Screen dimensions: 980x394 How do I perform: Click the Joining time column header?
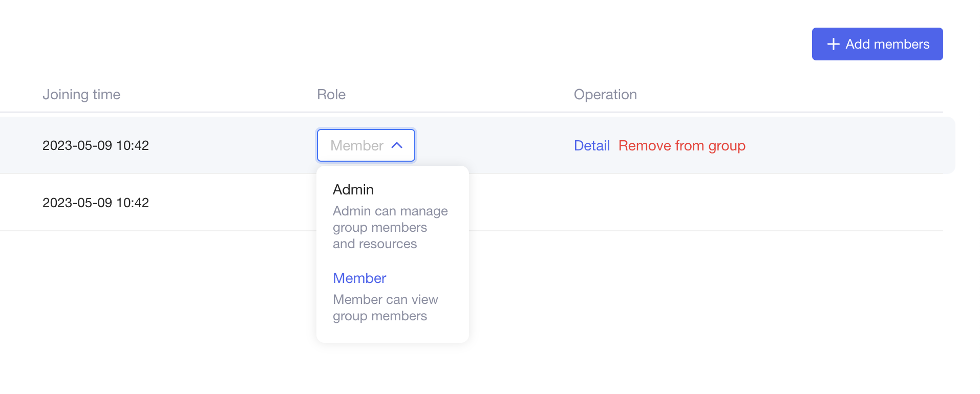tap(81, 95)
